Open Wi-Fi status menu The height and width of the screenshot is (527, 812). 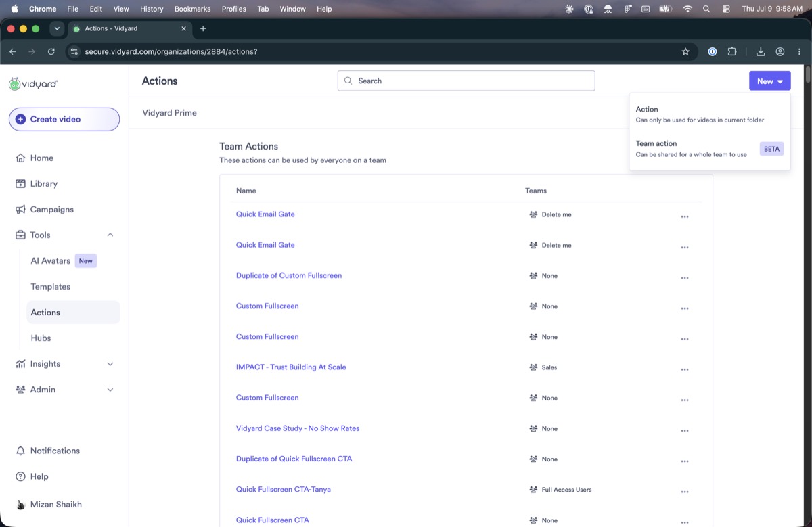tap(687, 9)
